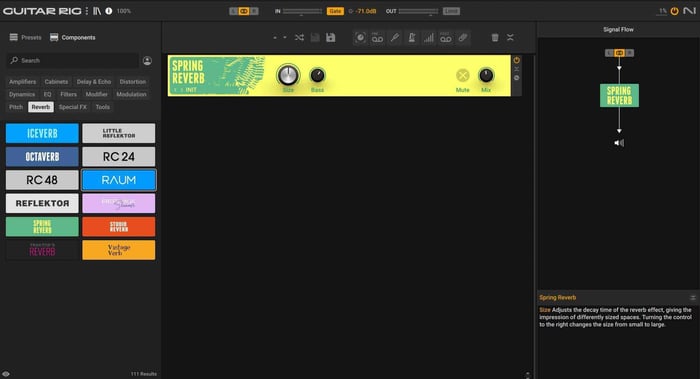Click the eye icon at bottom left
This screenshot has height=379, width=700.
6,374
